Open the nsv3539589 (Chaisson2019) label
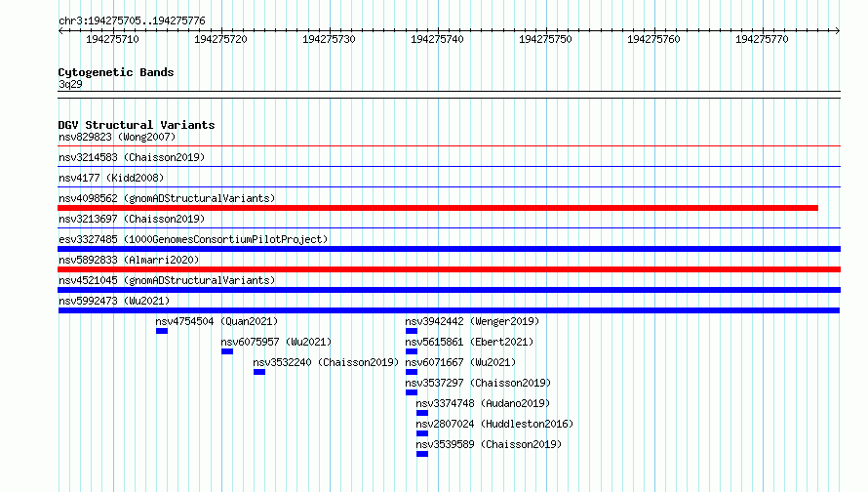 pos(489,444)
